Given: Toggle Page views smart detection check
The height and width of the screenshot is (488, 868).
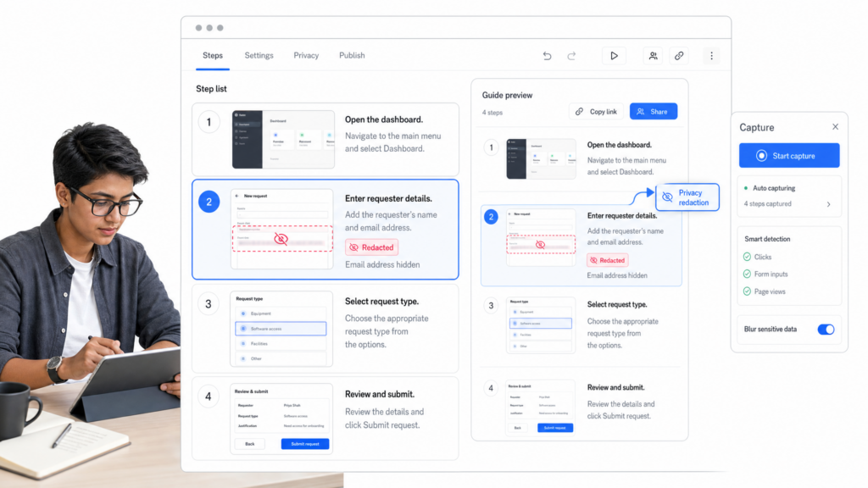Looking at the screenshot, I should tap(747, 291).
